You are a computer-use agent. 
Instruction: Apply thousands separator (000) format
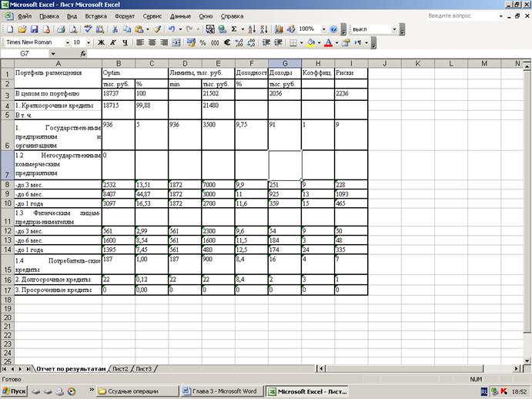click(215, 42)
